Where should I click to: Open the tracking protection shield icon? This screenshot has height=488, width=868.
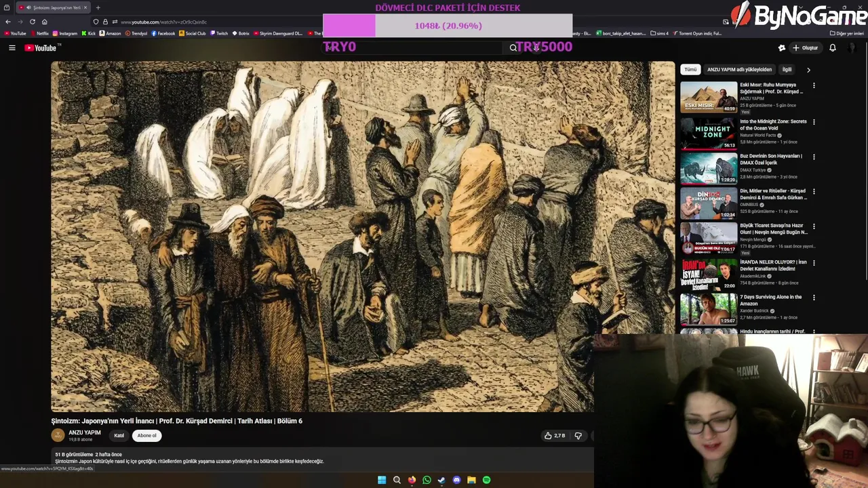click(x=96, y=22)
